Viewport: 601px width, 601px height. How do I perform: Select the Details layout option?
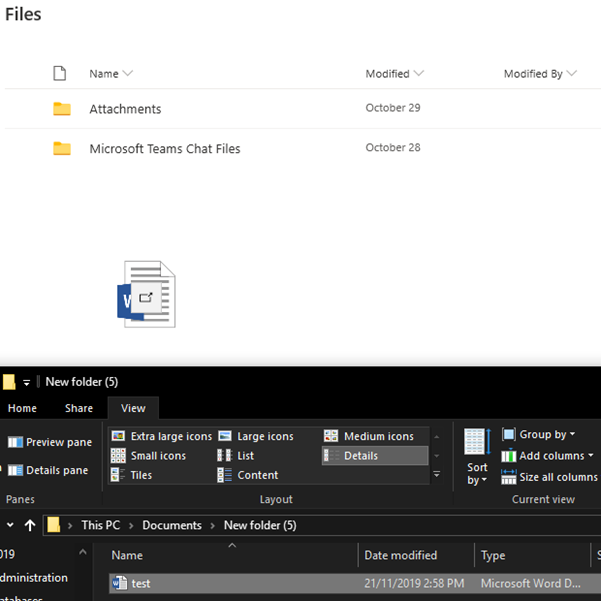375,456
